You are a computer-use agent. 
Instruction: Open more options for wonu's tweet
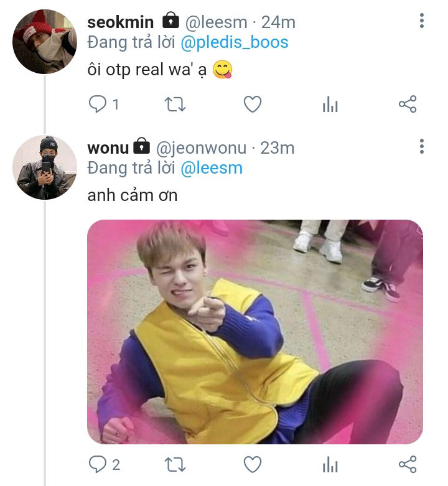(422, 147)
